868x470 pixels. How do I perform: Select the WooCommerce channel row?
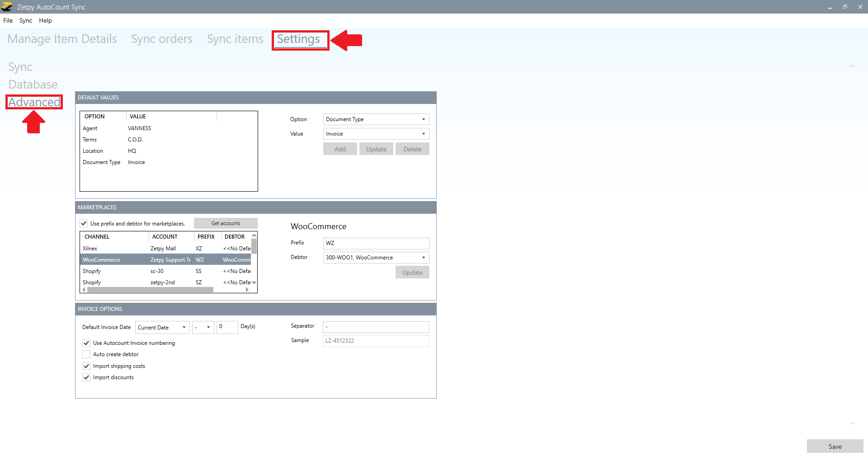pos(165,260)
